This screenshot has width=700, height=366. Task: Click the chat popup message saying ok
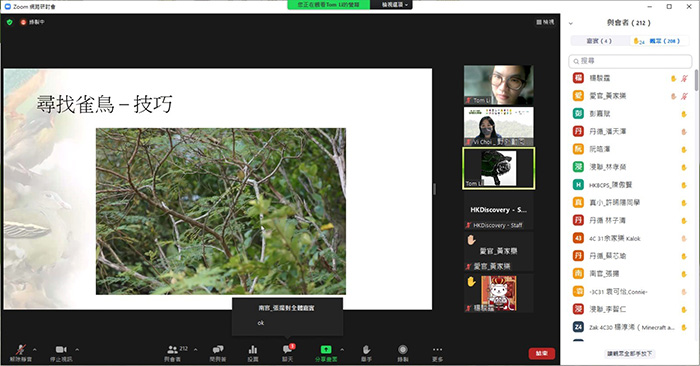coord(261,323)
